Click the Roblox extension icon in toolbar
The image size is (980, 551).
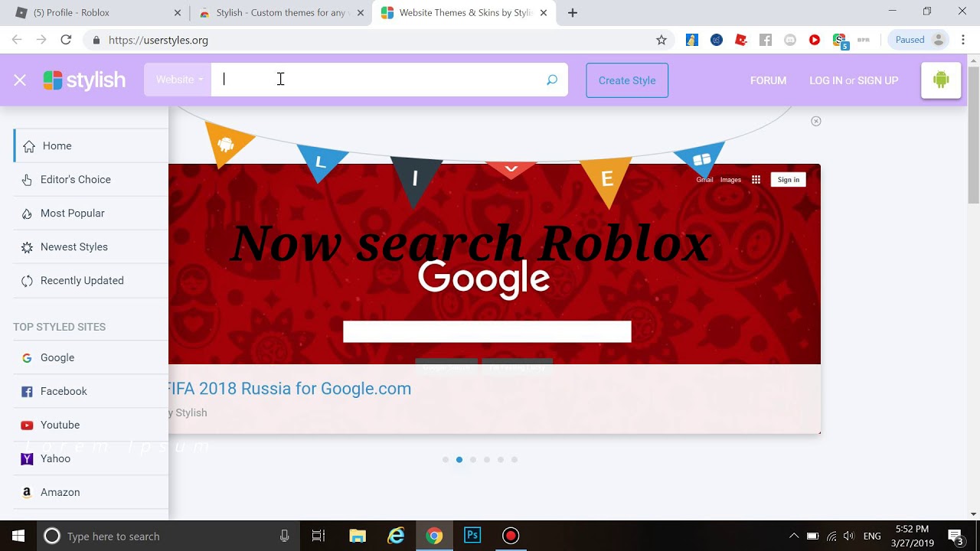pyautogui.click(x=741, y=40)
